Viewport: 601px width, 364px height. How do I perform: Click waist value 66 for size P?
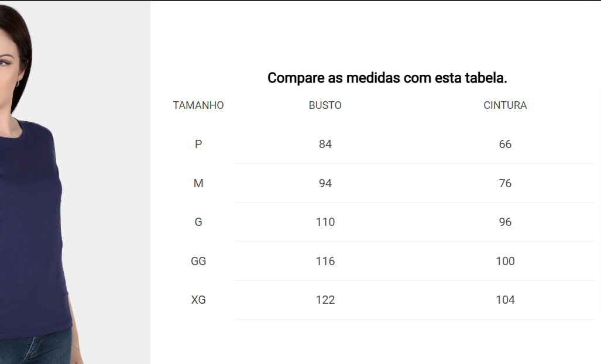click(505, 145)
